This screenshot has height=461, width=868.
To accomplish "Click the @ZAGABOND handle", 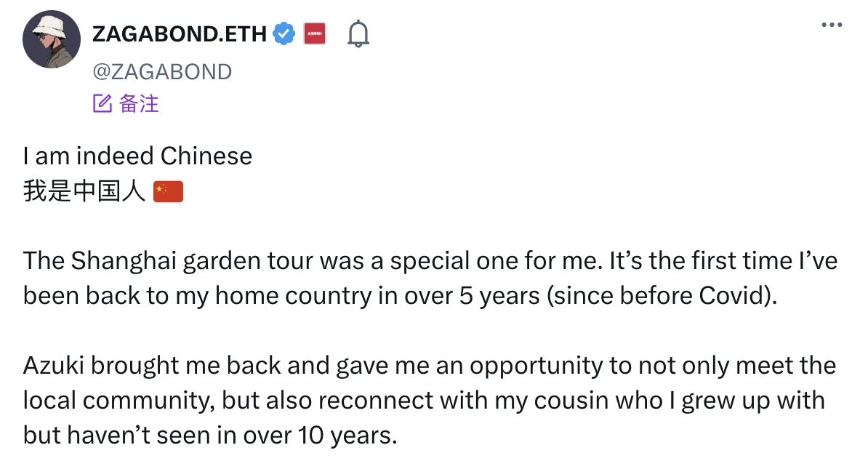I will click(162, 71).
